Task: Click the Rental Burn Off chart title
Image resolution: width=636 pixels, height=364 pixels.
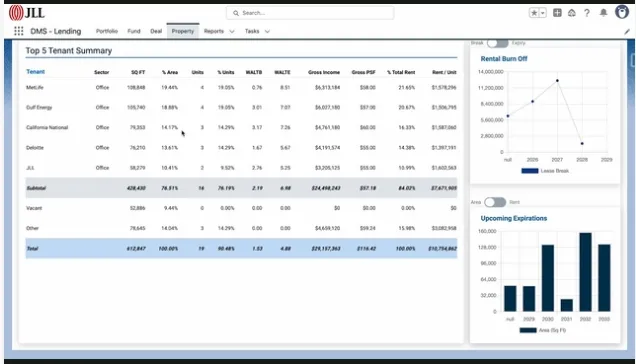Action: coord(504,59)
